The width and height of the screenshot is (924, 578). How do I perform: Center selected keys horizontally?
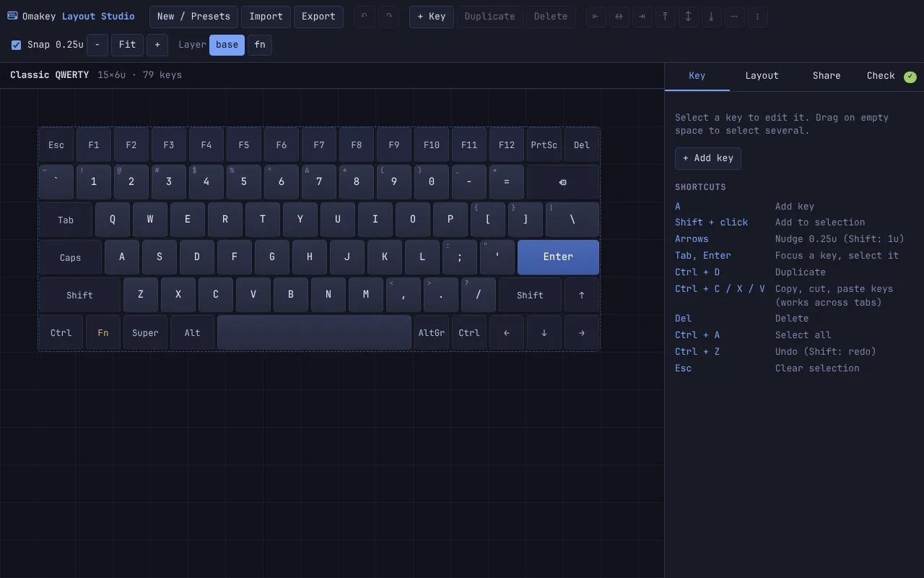[x=619, y=17]
